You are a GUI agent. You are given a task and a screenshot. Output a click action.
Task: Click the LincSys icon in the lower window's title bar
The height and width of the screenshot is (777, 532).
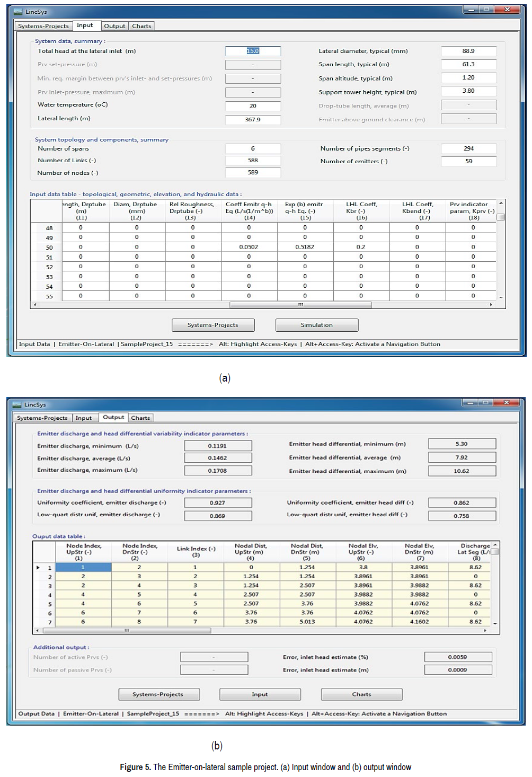point(17,404)
